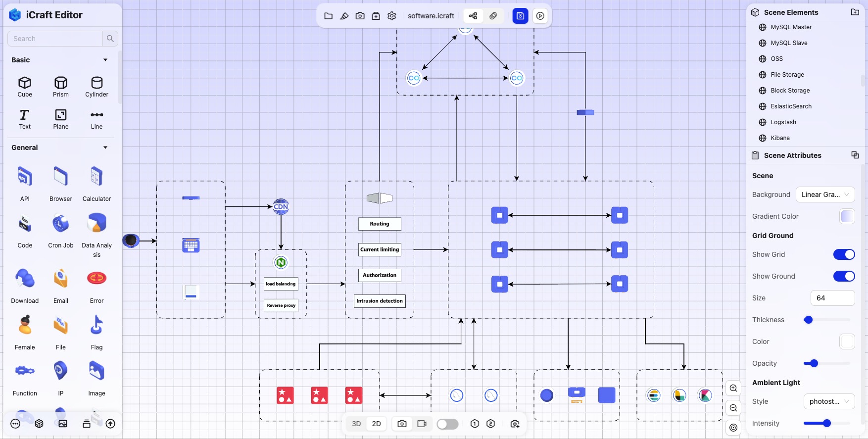Select the Prism shape
This screenshot has width=868, height=439.
(61, 87)
